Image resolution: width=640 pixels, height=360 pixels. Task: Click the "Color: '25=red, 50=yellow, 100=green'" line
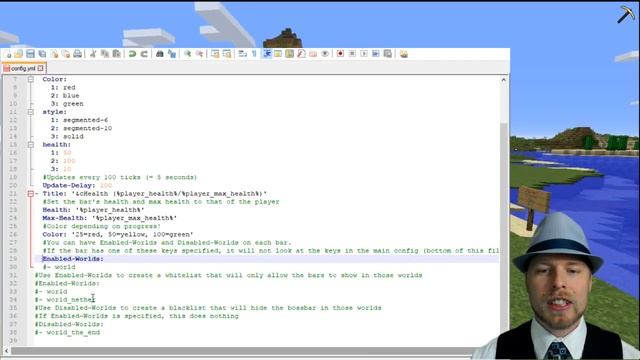(118, 234)
